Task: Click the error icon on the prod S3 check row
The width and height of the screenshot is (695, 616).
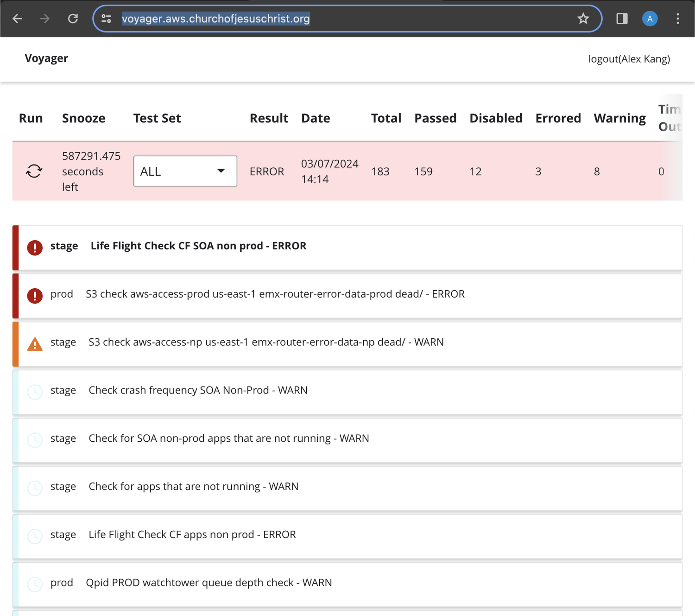Action: [35, 296]
